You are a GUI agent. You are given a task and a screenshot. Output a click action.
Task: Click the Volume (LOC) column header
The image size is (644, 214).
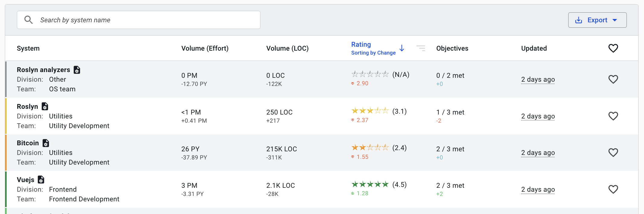coord(287,48)
